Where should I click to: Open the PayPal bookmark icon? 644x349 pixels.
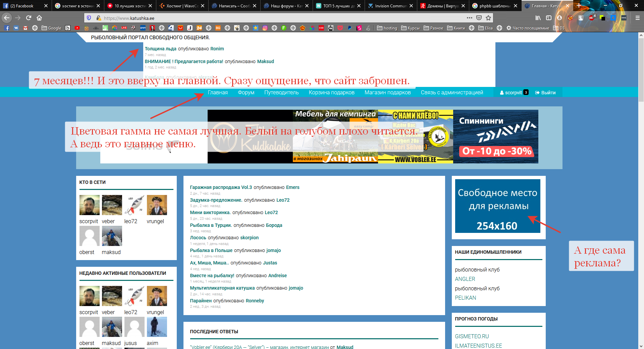[350, 28]
